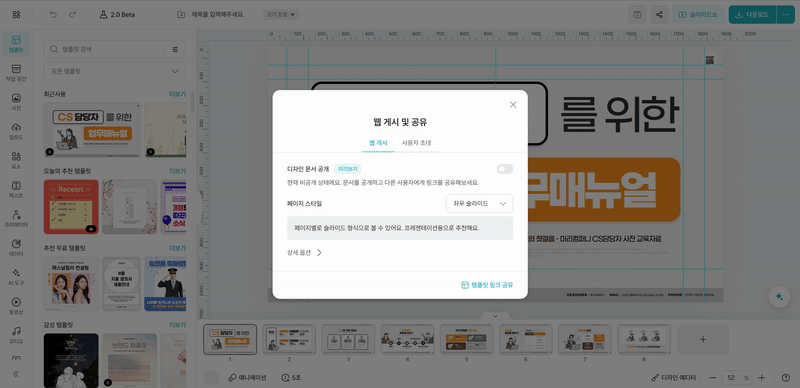
Task: Click the AI sparkle floating button
Action: [779, 297]
